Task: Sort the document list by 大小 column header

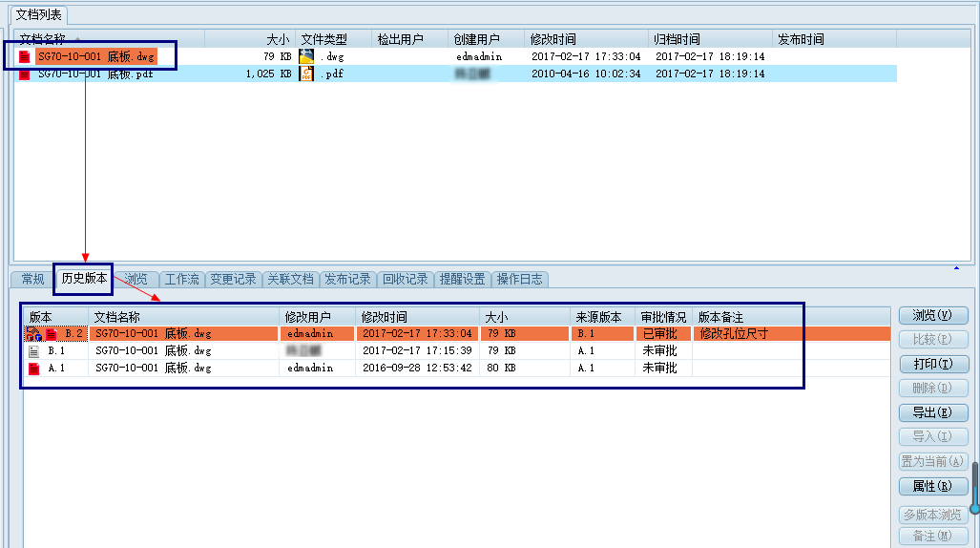Action: (x=250, y=39)
